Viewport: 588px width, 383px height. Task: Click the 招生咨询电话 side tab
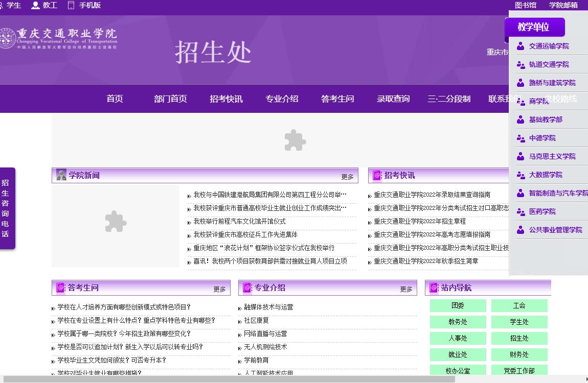7,208
